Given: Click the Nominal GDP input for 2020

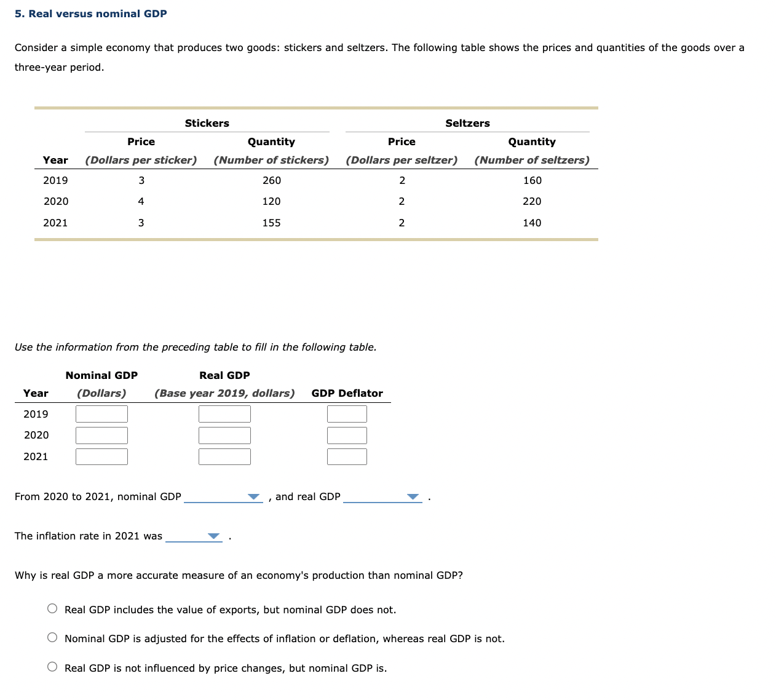Looking at the screenshot, I should pos(101,435).
